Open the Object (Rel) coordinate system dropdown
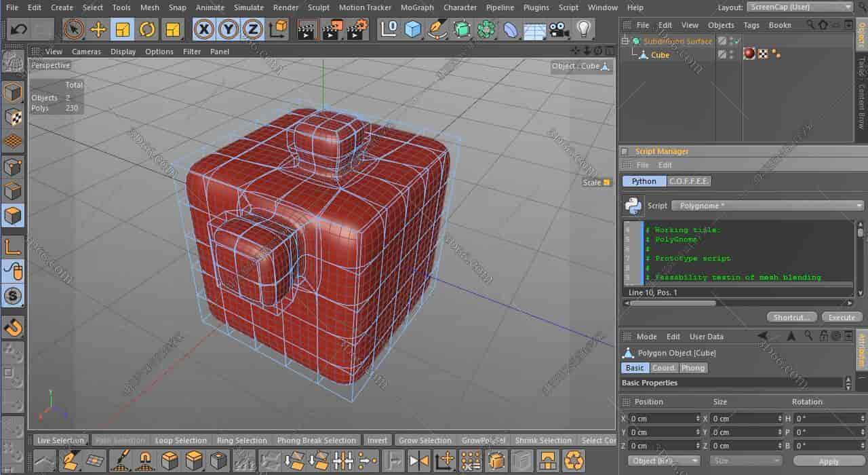Image resolution: width=868 pixels, height=475 pixels. [x=663, y=460]
